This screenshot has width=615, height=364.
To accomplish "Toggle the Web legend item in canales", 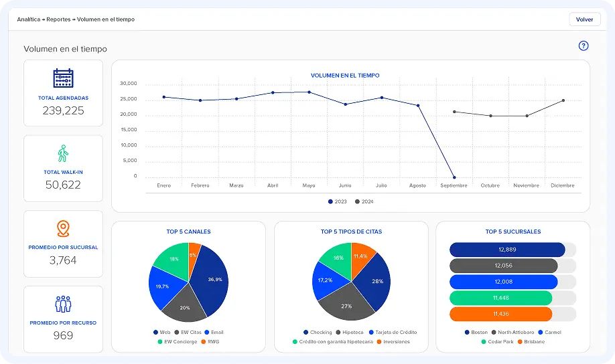I will point(161,333).
